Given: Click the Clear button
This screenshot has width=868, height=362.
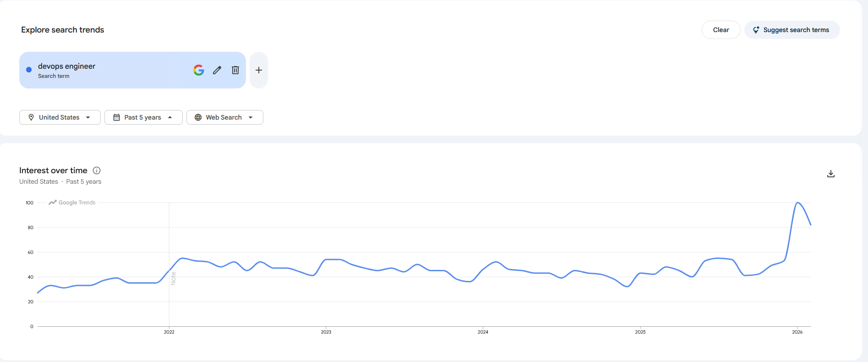Looking at the screenshot, I should pos(721,30).
